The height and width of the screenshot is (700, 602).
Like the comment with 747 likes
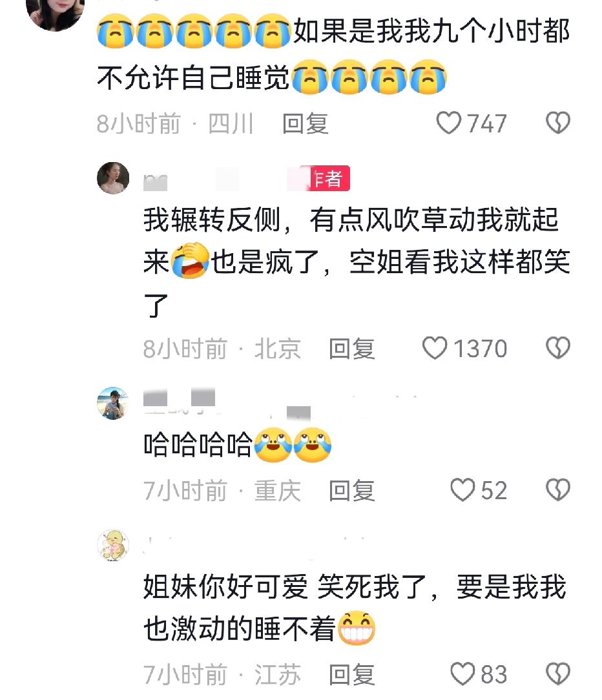448,123
